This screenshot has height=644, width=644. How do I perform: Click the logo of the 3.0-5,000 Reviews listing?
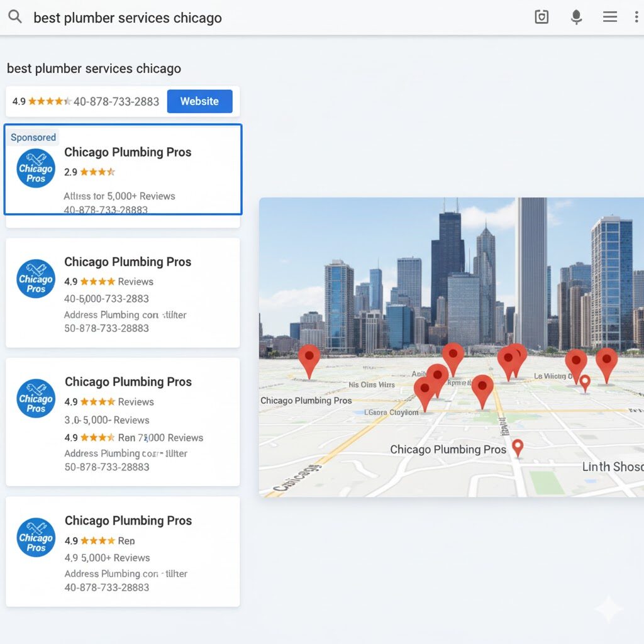click(36, 399)
